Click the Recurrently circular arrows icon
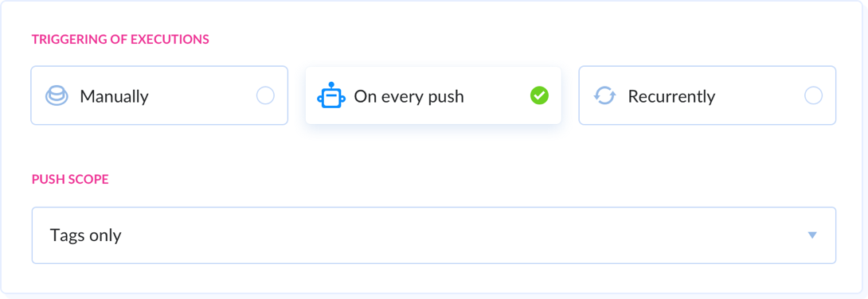Image resolution: width=868 pixels, height=299 pixels. pos(604,96)
